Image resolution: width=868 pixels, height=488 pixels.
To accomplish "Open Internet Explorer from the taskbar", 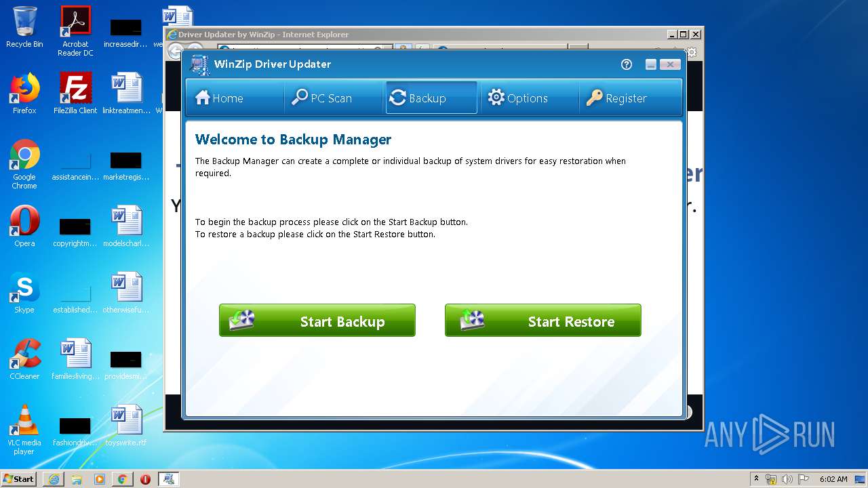I will tap(54, 479).
